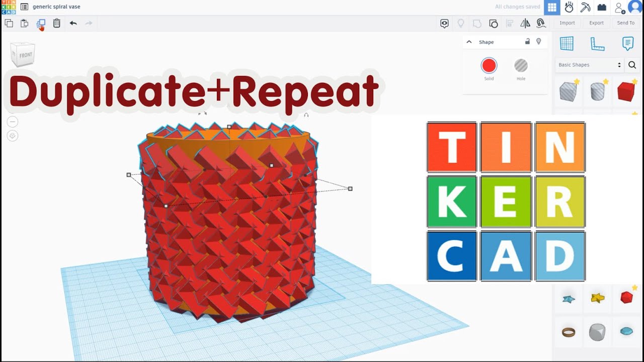
Task: Open the designs list icon beside the title
Action: tap(24, 7)
